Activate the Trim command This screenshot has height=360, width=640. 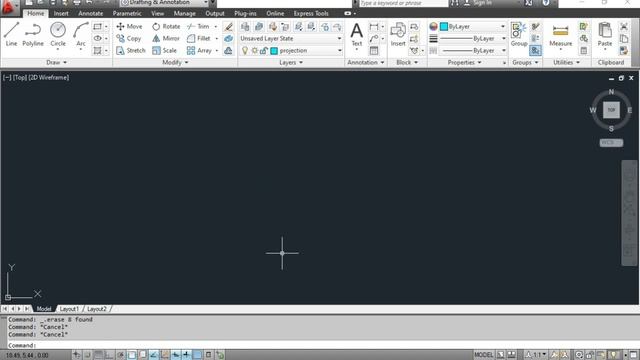point(198,27)
